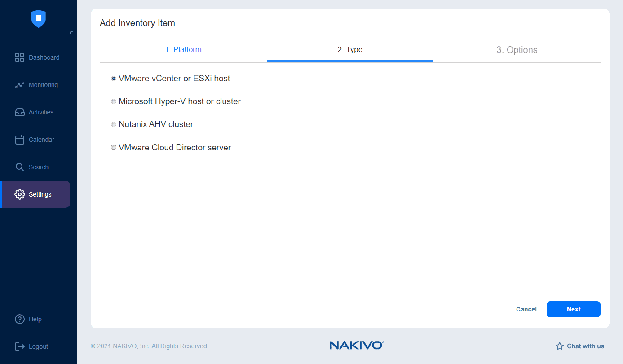This screenshot has height=364, width=623.
Task: Select Microsoft Hyper-V host or cluster radio
Action: point(114,101)
